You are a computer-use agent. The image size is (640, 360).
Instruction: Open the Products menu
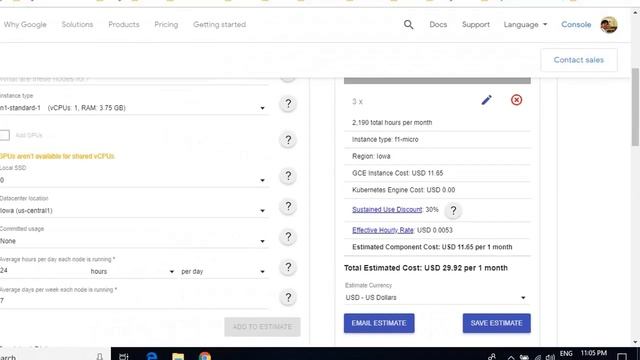[124, 24]
